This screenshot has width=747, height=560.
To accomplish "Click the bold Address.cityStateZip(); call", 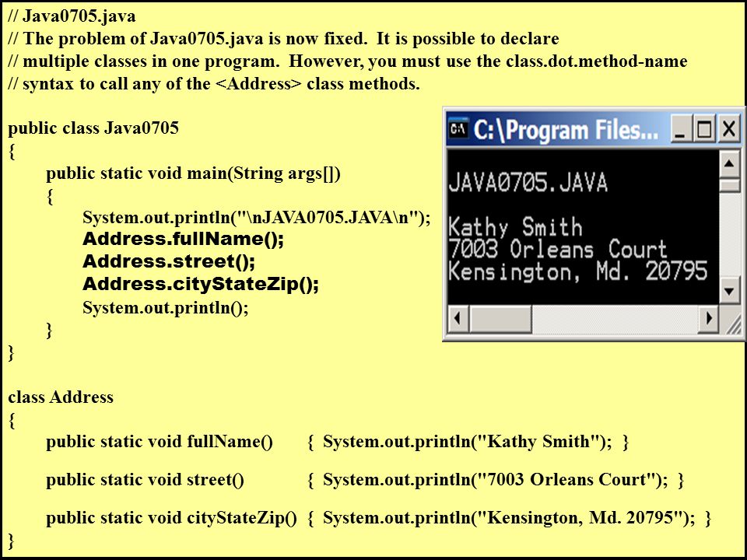I will click(201, 284).
